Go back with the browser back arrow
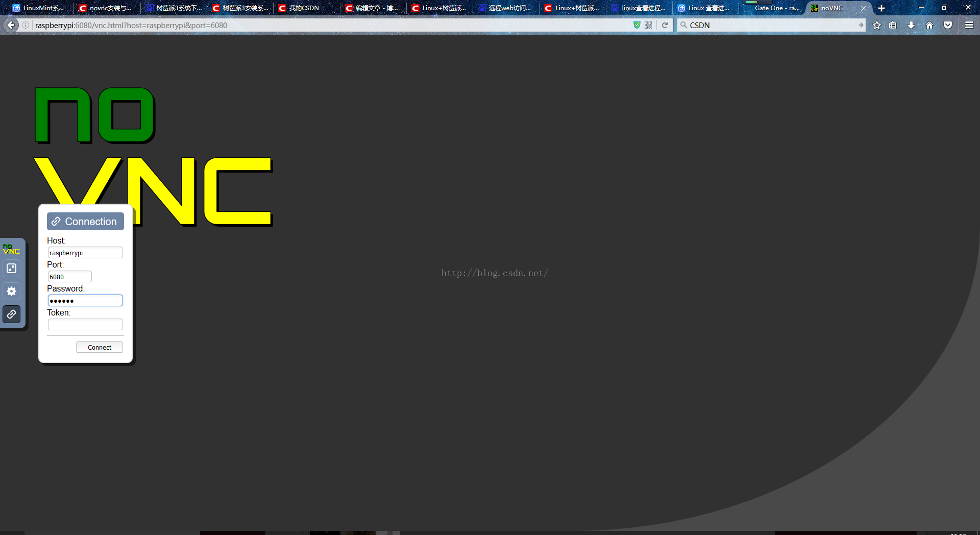This screenshot has height=535, width=980. pos(11,25)
